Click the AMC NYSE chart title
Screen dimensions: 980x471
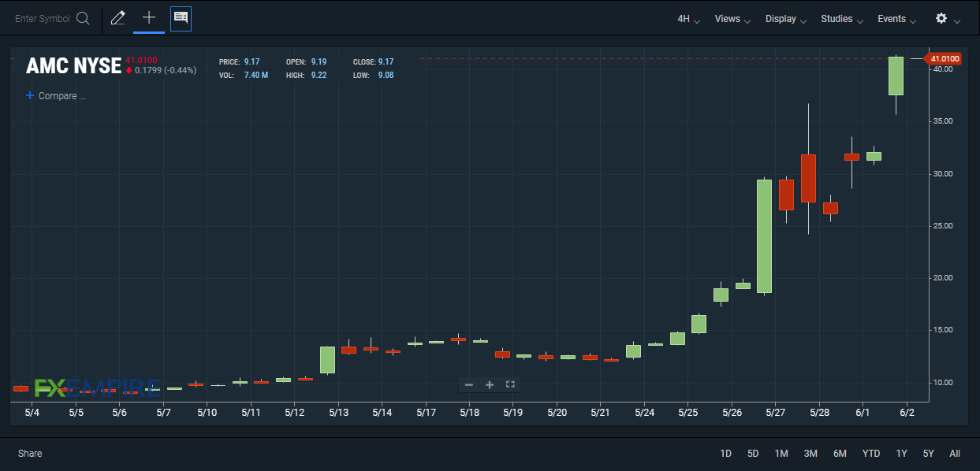click(x=73, y=66)
